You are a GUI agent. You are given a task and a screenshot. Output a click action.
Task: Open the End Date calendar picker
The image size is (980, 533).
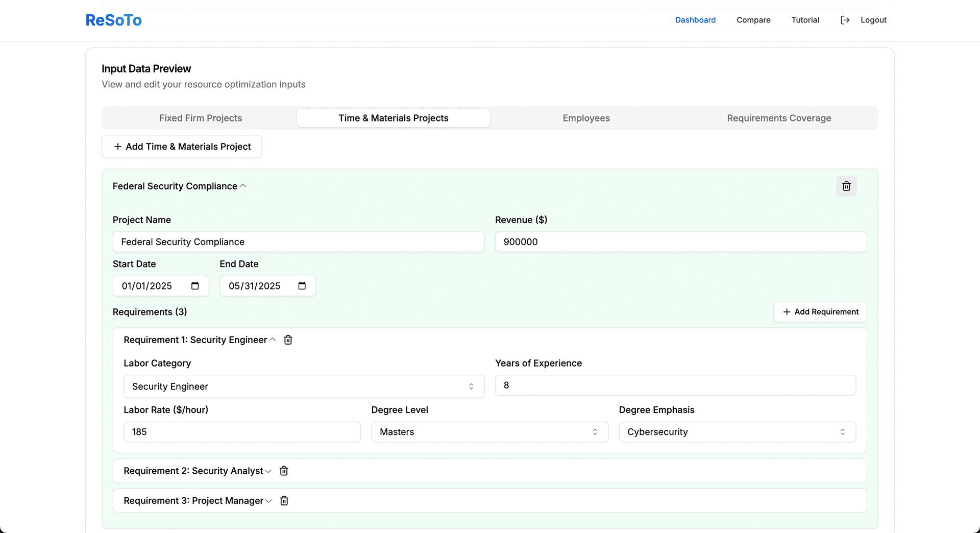coord(302,286)
